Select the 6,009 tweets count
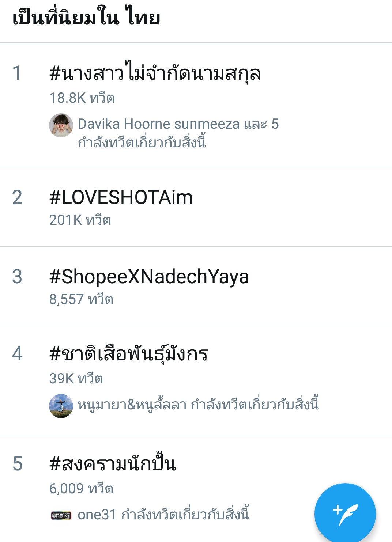Image resolution: width=392 pixels, height=542 pixels. click(x=81, y=489)
